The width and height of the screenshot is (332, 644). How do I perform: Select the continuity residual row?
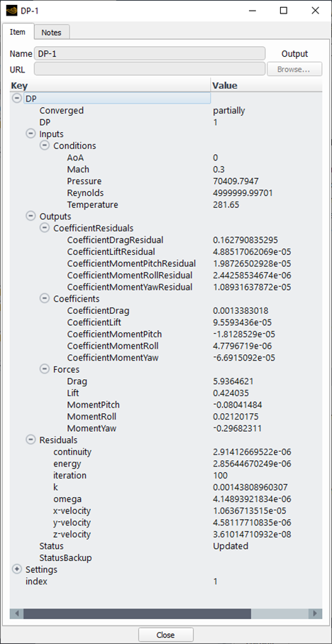[166, 452]
